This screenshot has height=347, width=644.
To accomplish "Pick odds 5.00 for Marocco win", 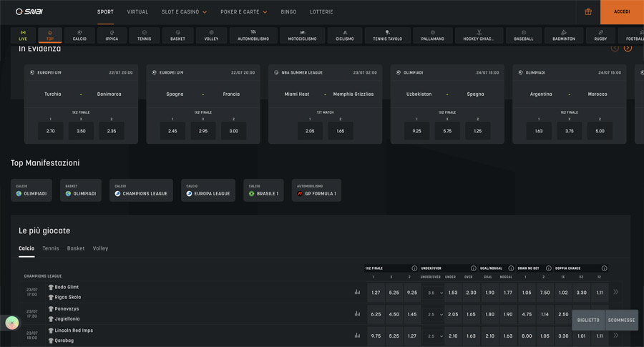I will (600, 131).
